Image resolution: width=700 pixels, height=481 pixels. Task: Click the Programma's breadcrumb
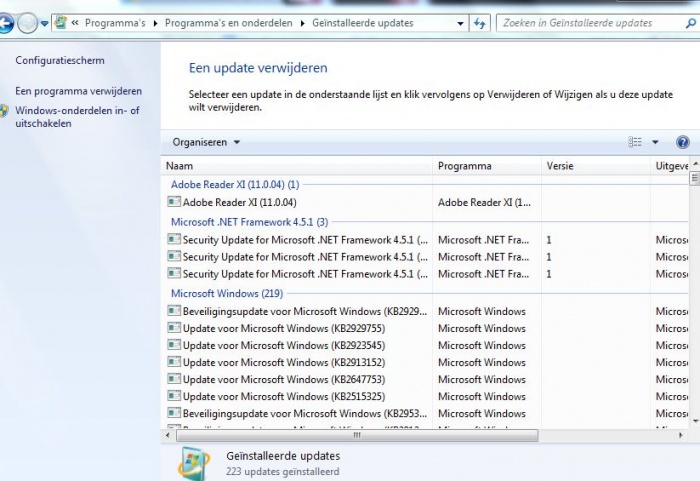115,23
